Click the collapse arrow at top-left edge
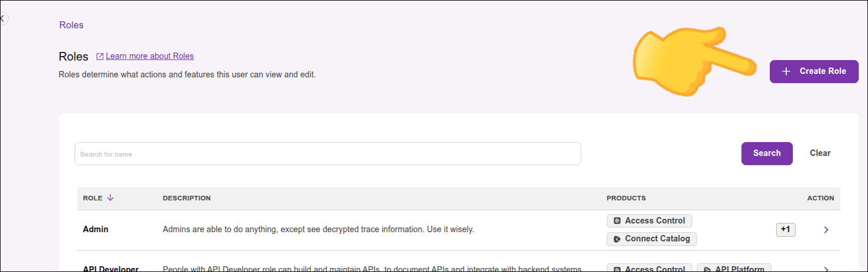868x272 pixels. pos(2,18)
